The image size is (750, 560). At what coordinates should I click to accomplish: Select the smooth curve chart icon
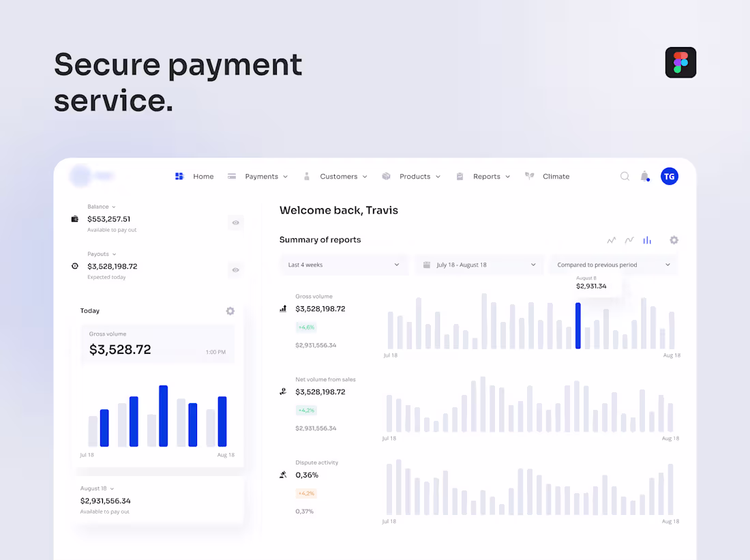tap(629, 240)
